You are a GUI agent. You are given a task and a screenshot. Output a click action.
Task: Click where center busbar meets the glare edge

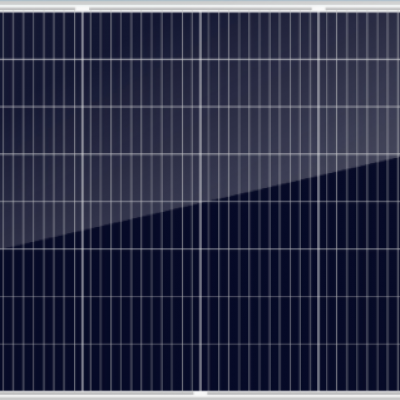coord(200,202)
